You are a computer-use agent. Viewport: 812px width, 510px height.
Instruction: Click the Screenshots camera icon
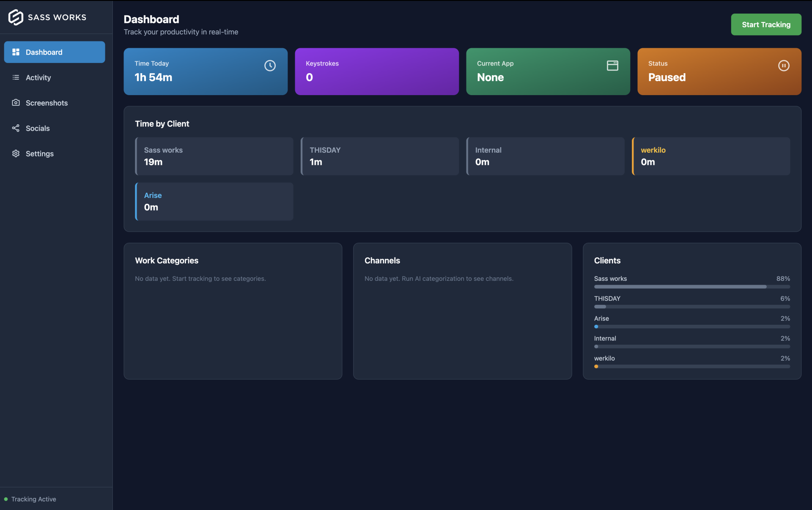coord(16,103)
